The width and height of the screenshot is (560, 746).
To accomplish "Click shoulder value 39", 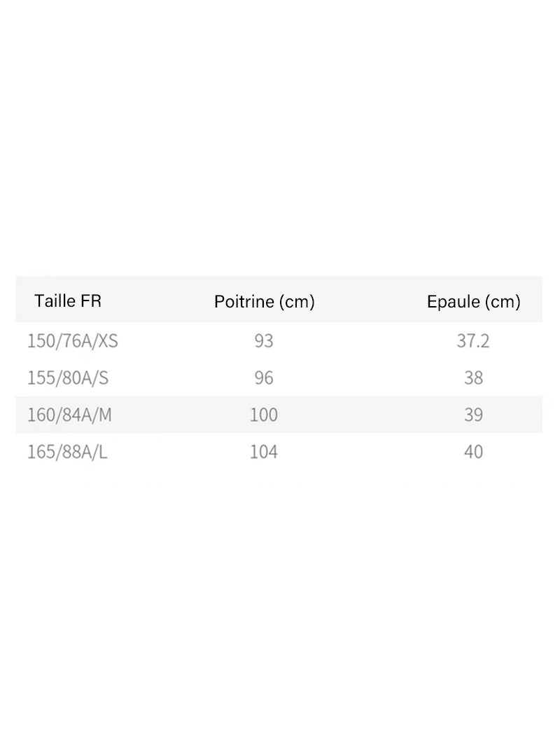I will tap(473, 415).
